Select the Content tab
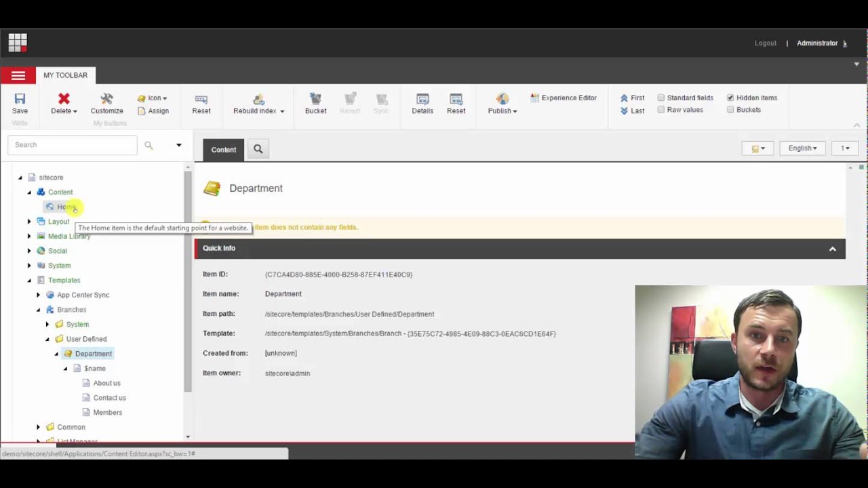The height and width of the screenshot is (488, 868). 223,150
